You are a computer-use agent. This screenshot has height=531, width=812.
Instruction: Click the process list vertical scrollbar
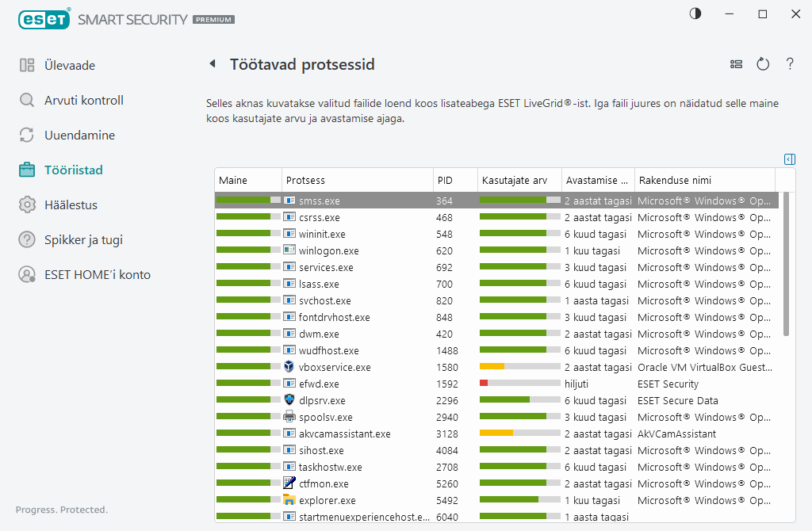click(x=786, y=269)
